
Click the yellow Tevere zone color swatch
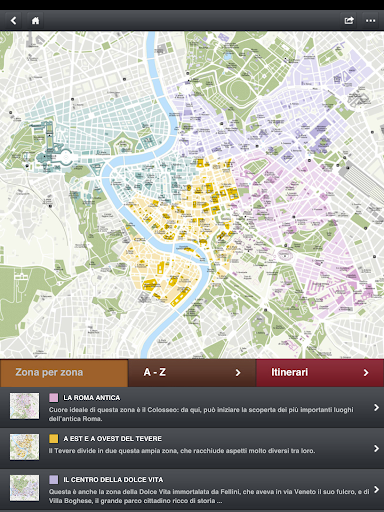[54, 439]
